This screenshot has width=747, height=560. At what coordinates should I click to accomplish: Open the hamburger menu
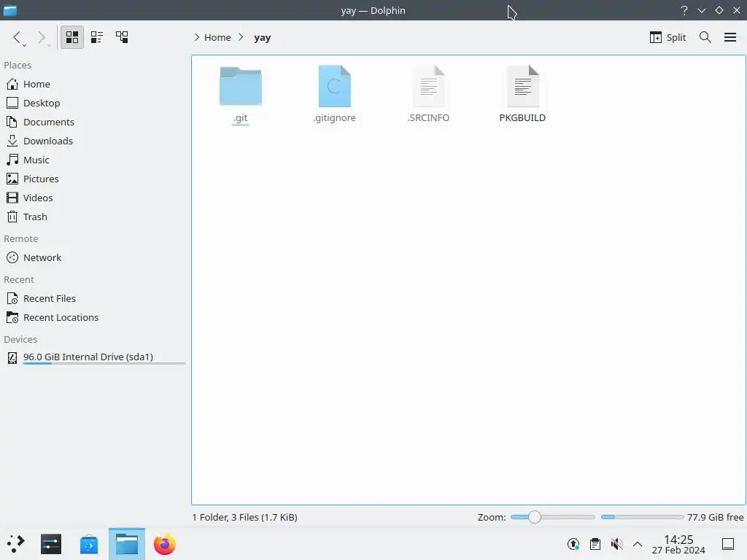(x=729, y=37)
